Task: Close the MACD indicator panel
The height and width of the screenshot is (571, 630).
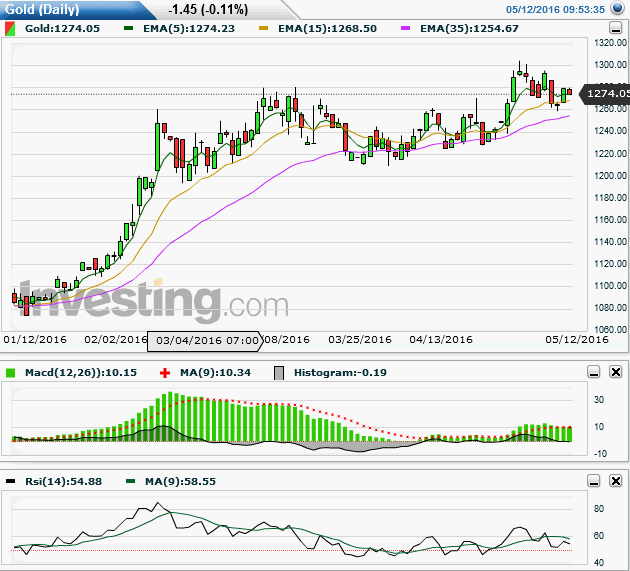Action: coord(616,372)
